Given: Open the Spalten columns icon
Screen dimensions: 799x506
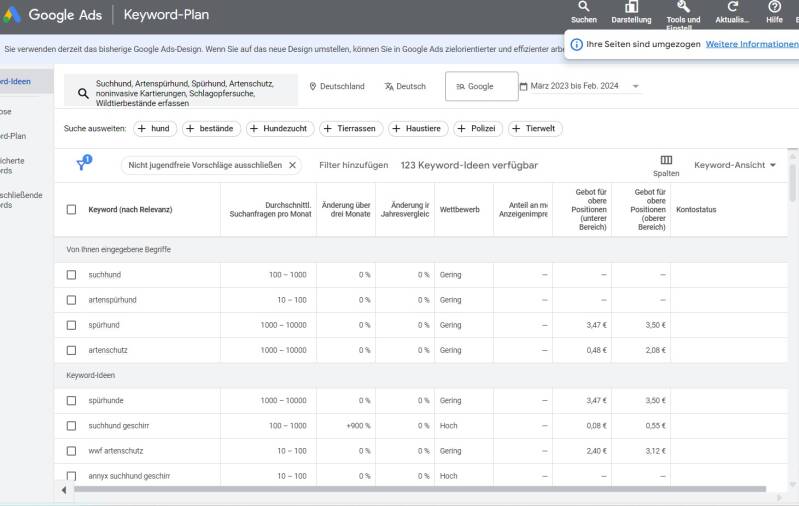Looking at the screenshot, I should click(666, 160).
